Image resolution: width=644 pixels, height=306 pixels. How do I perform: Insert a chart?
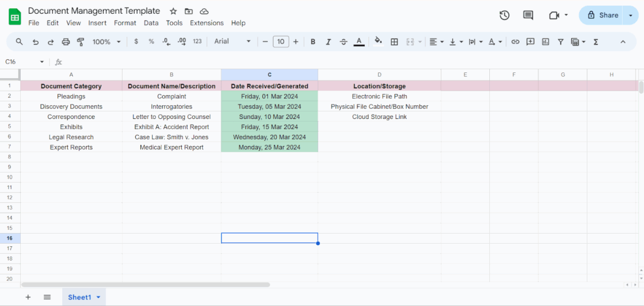click(545, 42)
